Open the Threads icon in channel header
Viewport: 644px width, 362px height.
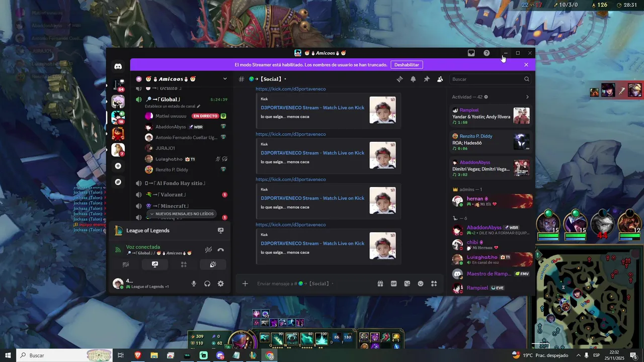(400, 79)
